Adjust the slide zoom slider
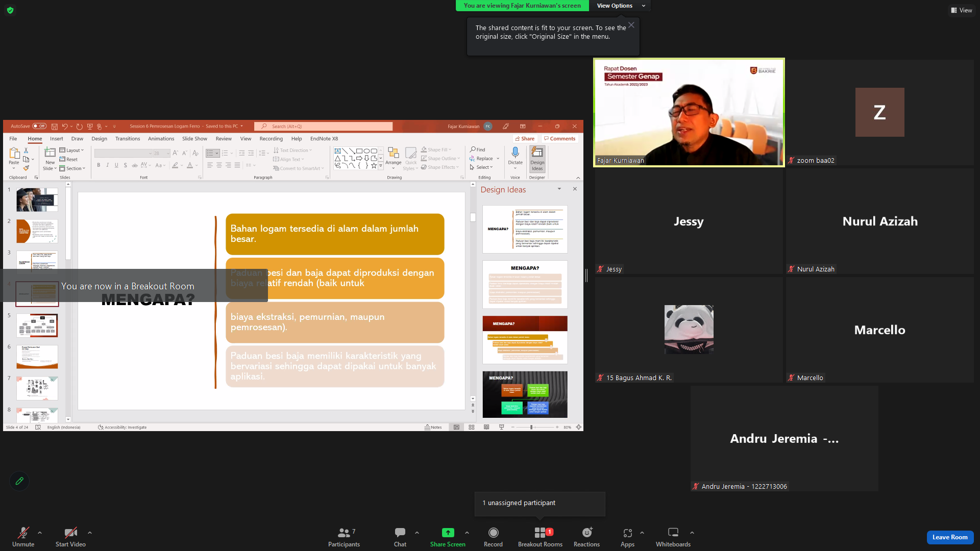The image size is (980, 551). pos(532,428)
